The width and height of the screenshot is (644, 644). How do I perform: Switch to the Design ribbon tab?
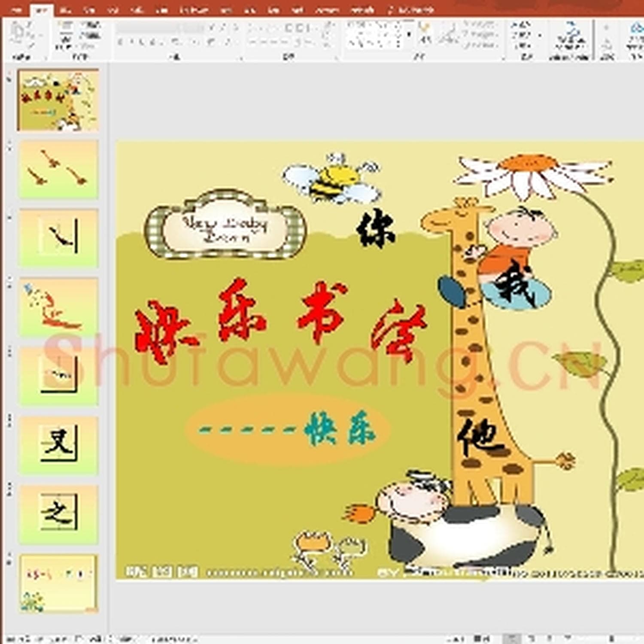(89, 9)
